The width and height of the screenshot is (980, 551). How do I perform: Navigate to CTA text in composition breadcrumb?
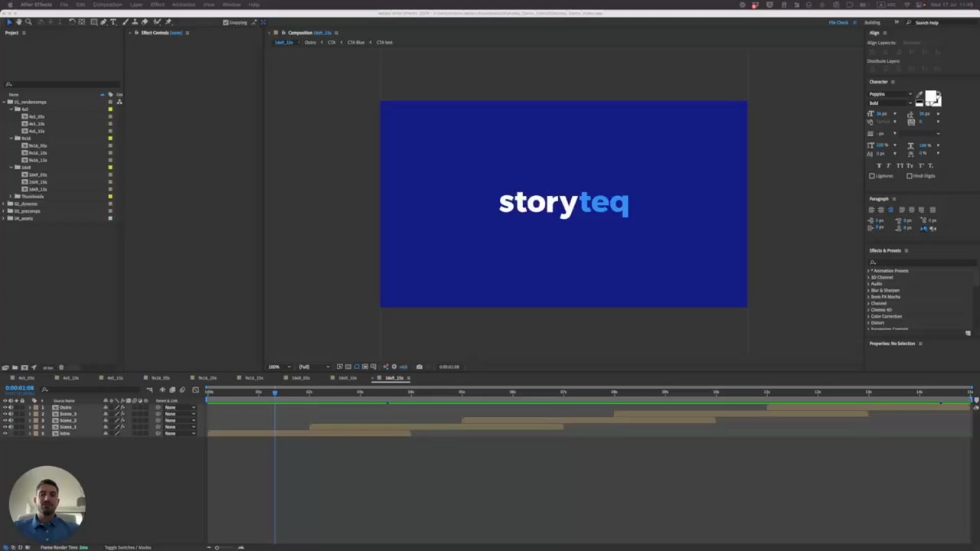pyautogui.click(x=384, y=42)
